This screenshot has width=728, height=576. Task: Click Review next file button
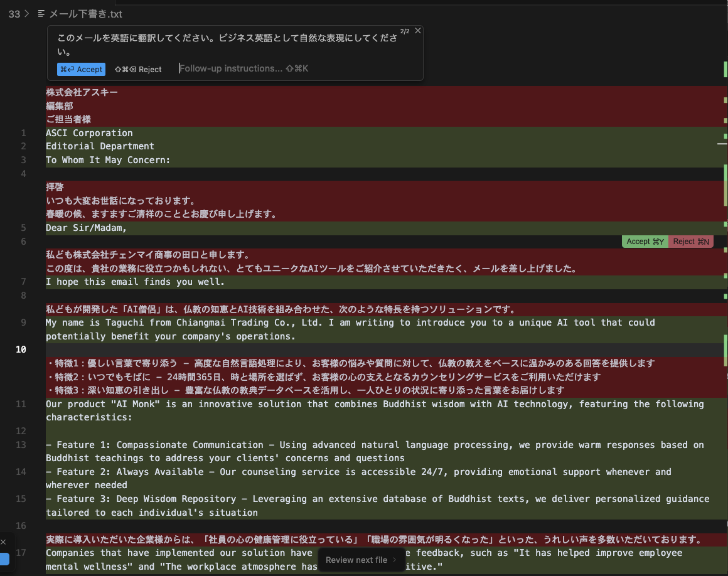coord(356,560)
